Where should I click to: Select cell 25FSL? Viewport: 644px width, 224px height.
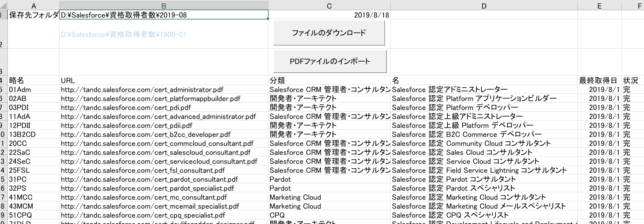coord(33,170)
